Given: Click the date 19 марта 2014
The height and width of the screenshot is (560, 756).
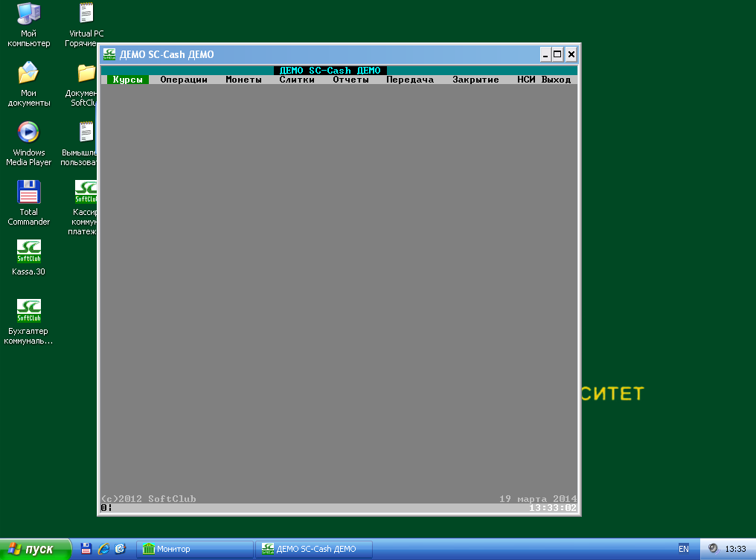Looking at the screenshot, I should [x=538, y=499].
